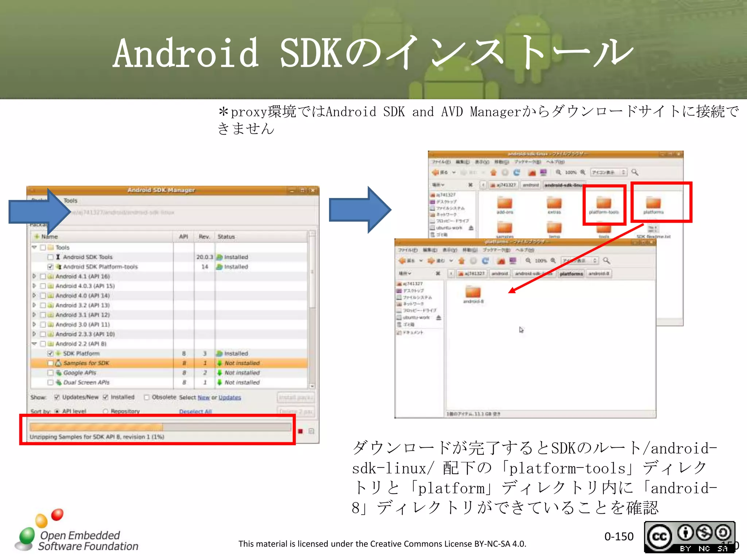The width and height of the screenshot is (747, 560).
Task: Open ファイル(F) menu in platforms window
Action: (x=407, y=250)
